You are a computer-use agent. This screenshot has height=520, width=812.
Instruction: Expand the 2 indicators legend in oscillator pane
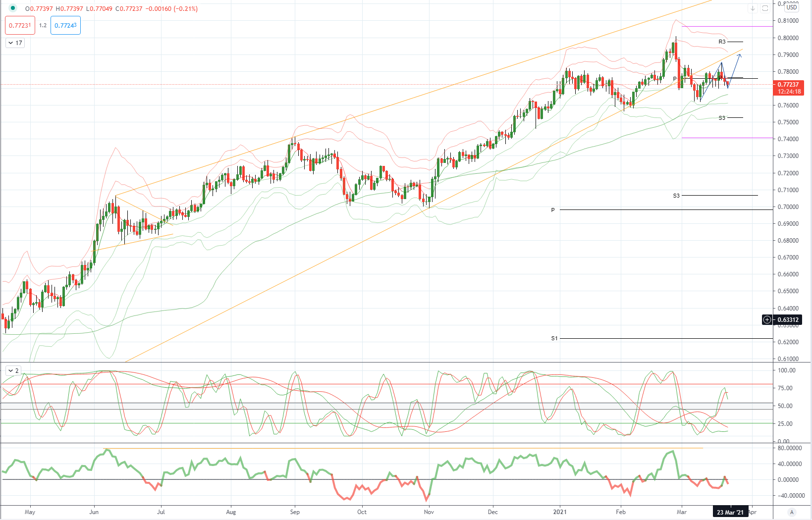pos(14,370)
